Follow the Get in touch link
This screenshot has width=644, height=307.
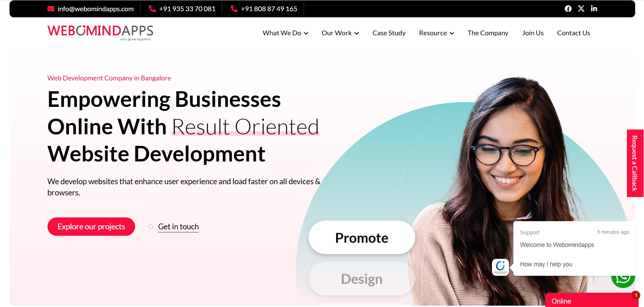(178, 227)
